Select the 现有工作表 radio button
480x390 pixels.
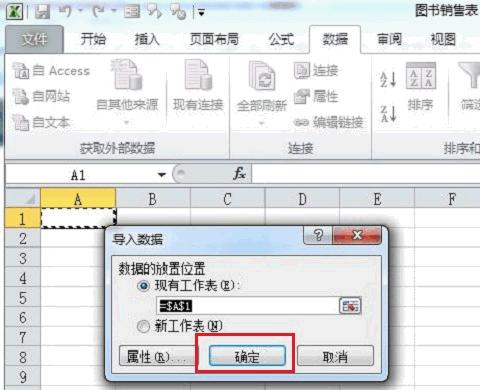tap(143, 286)
